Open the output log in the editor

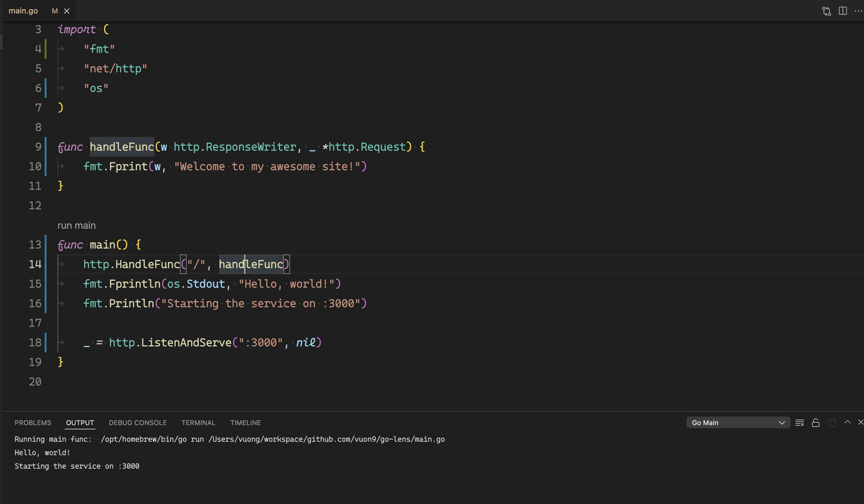tap(832, 422)
